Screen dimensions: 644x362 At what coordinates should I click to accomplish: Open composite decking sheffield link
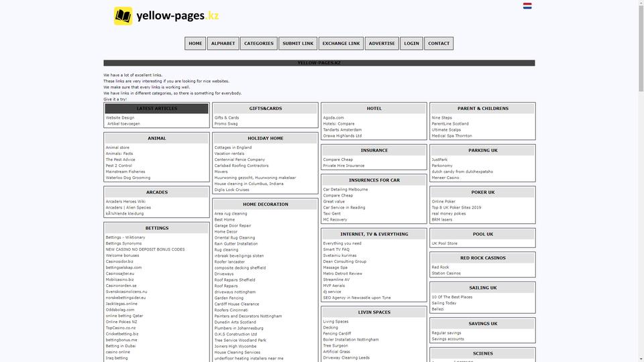pyautogui.click(x=240, y=267)
